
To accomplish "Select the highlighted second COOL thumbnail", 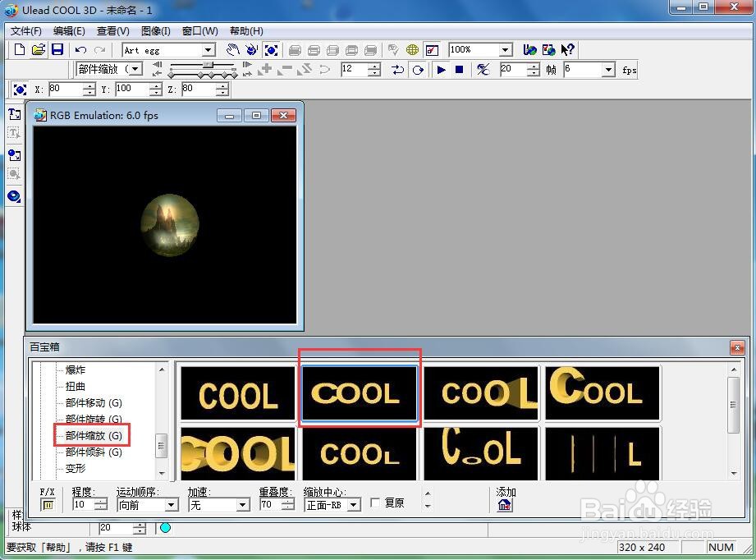I will coord(359,393).
